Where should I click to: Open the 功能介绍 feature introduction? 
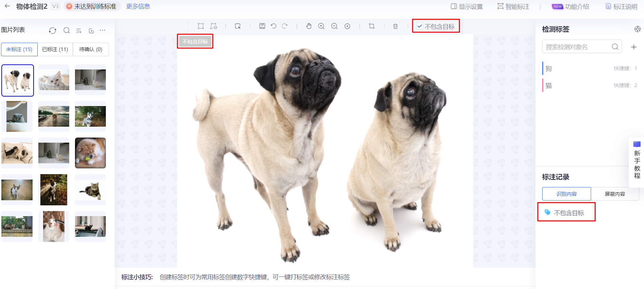pyautogui.click(x=570, y=6)
